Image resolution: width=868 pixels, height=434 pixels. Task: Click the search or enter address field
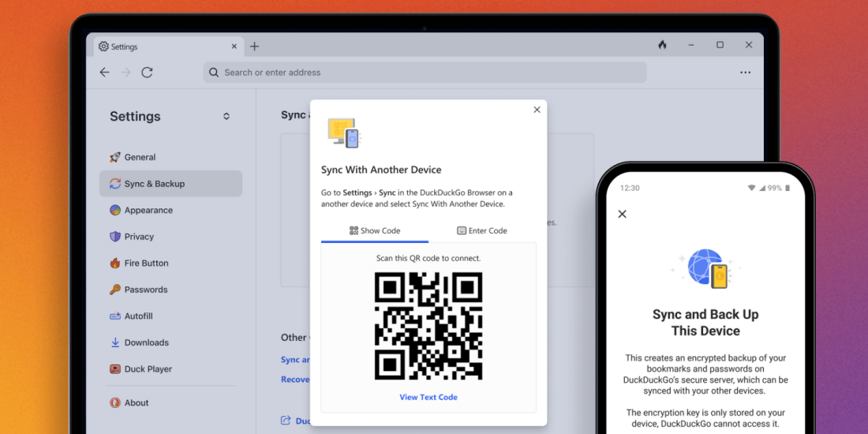[425, 73]
